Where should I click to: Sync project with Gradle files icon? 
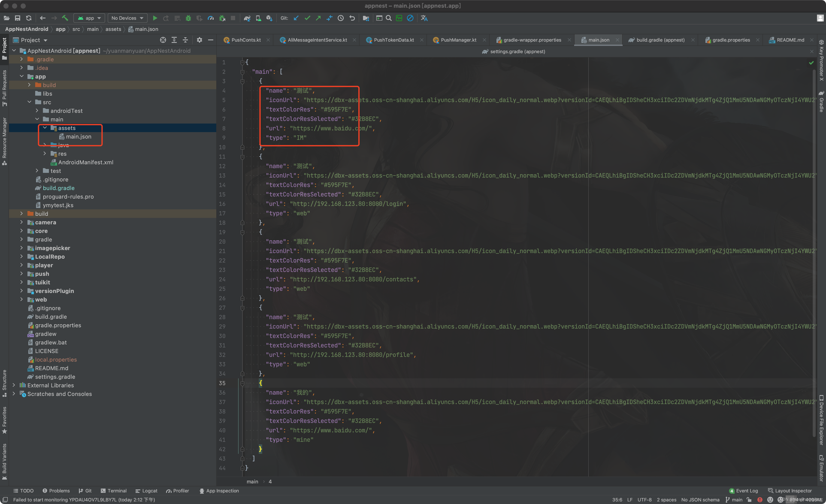[x=247, y=18]
